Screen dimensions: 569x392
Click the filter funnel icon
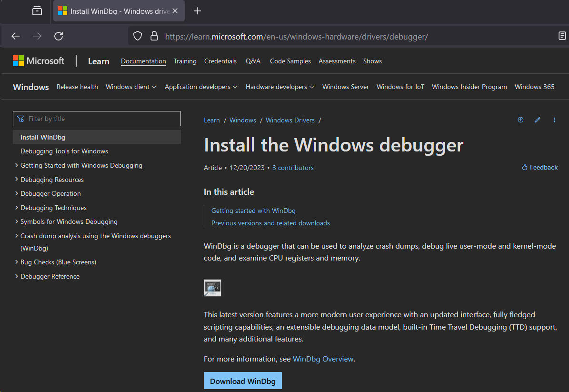point(20,119)
